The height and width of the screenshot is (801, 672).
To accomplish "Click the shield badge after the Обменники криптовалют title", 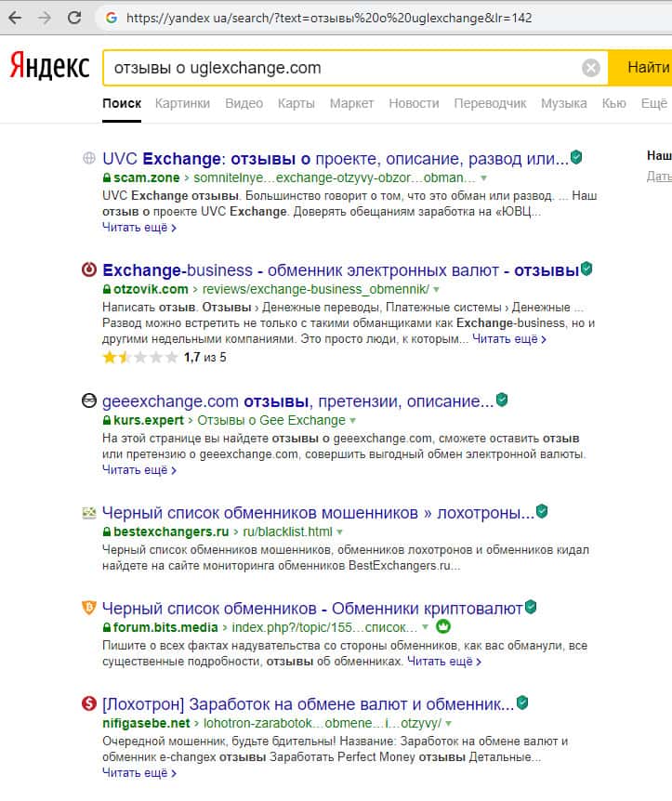I will [x=531, y=607].
